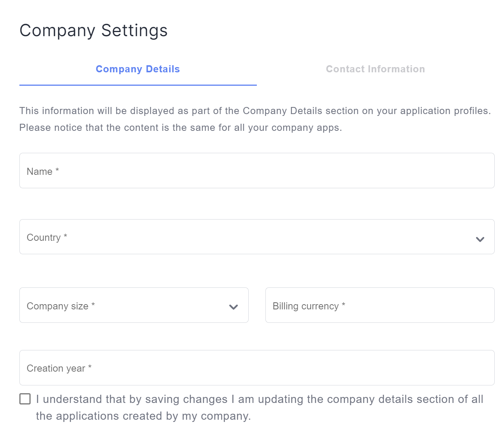The image size is (504, 435).
Task: Click the "Creation year *" label text
Action: [59, 368]
